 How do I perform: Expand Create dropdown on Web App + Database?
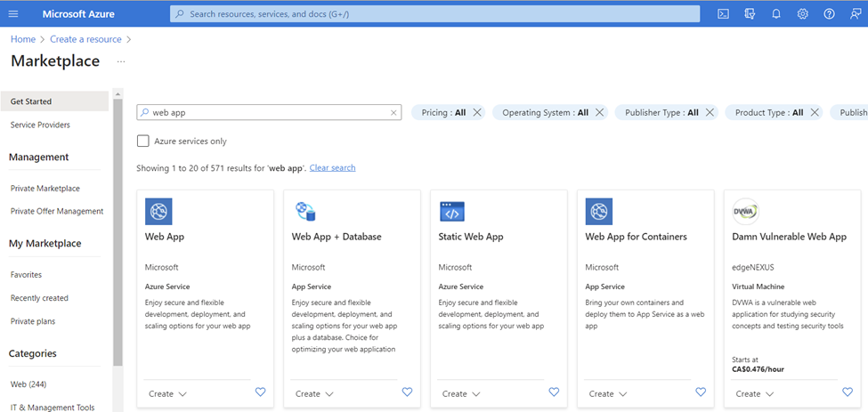(x=314, y=393)
